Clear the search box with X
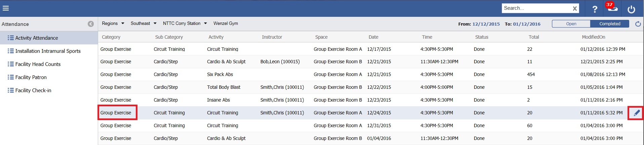This screenshot has width=644, height=145. click(x=575, y=9)
